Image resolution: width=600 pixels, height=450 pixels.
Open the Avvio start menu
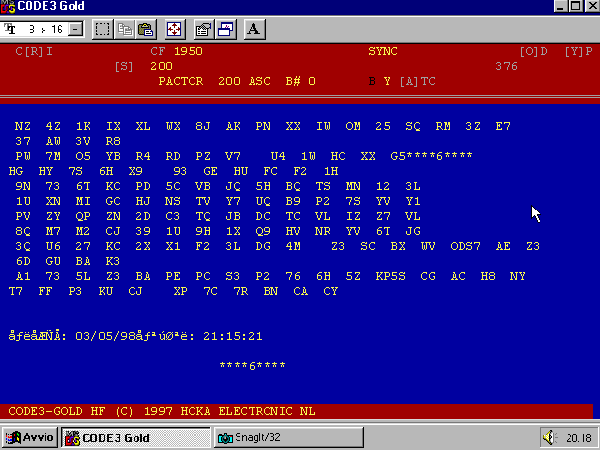(x=30, y=437)
